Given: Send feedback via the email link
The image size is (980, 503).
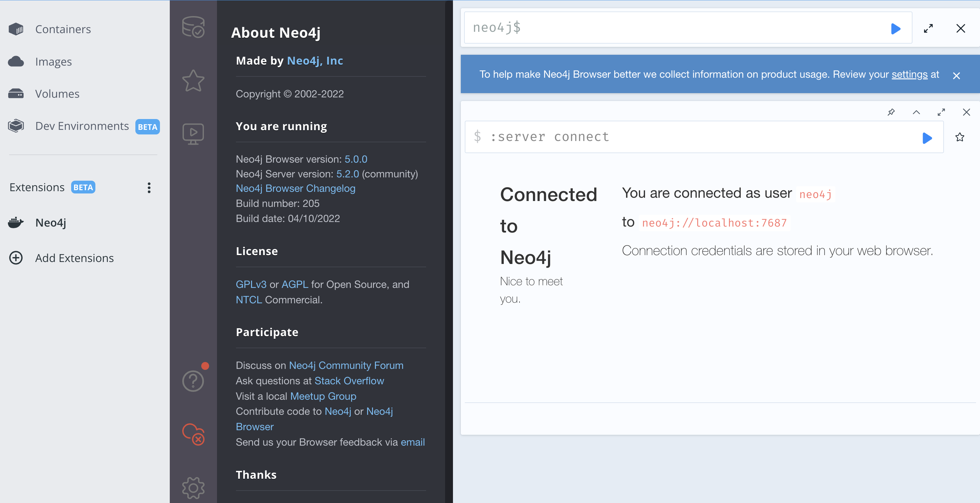Looking at the screenshot, I should tap(412, 442).
